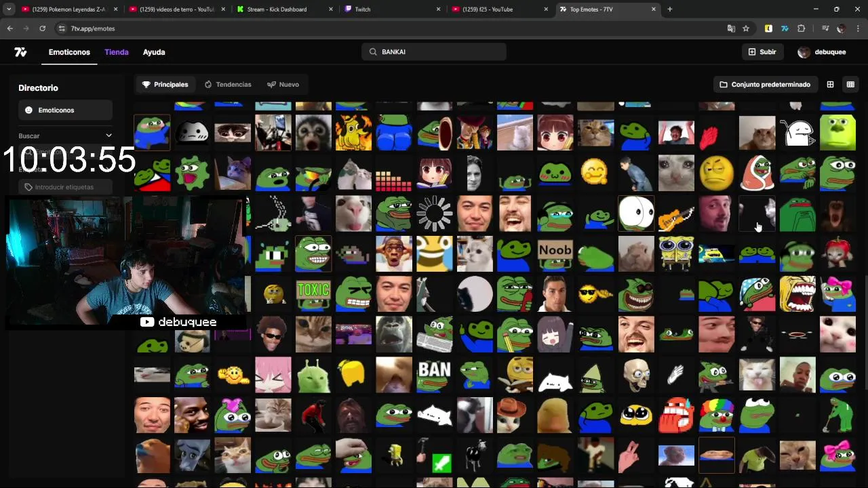This screenshot has width=868, height=488.
Task: Open the green checkmark hammer emote
Action: (x=435, y=455)
